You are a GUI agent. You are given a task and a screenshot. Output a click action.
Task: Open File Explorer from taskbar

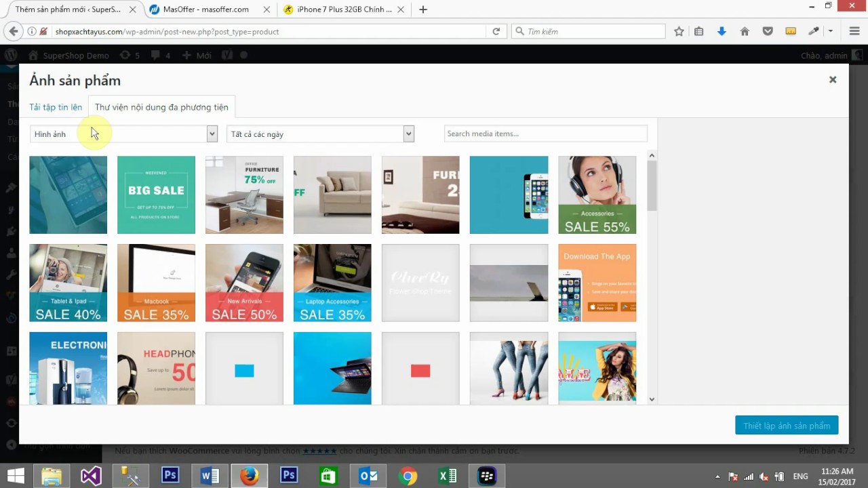[x=52, y=476]
